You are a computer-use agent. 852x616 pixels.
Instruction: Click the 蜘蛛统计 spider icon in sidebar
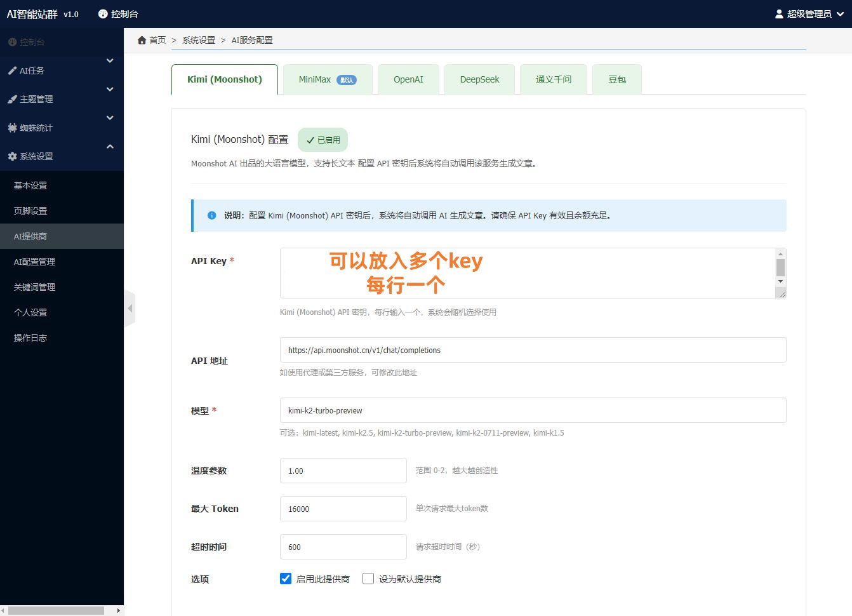(14, 127)
